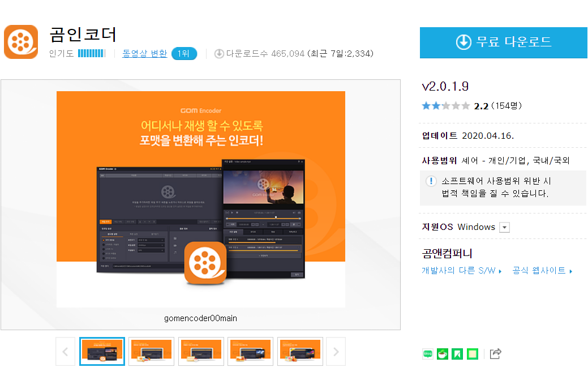Click the update date 2020.04.16.
Viewport: 588px width, 367px height.
488,136
